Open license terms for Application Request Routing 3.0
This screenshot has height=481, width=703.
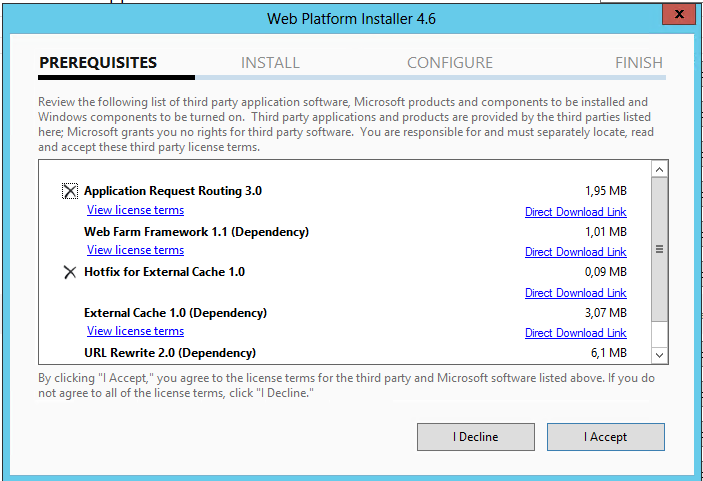coord(135,210)
